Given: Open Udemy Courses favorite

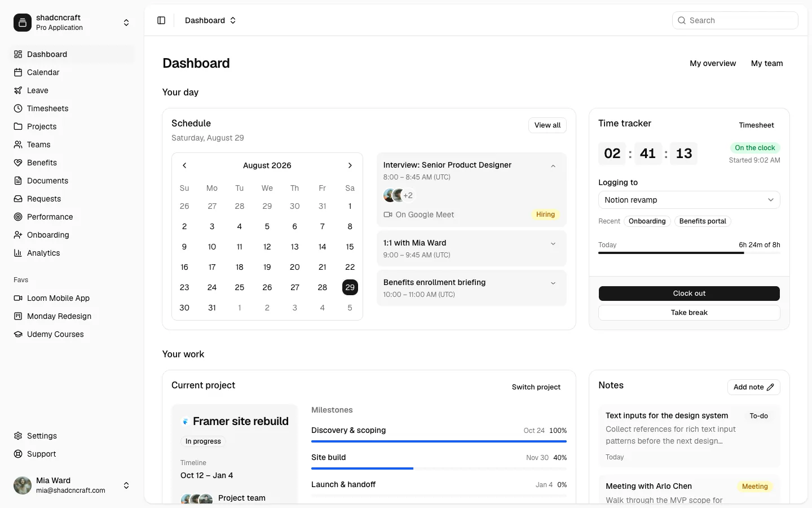Looking at the screenshot, I should tap(72, 334).
